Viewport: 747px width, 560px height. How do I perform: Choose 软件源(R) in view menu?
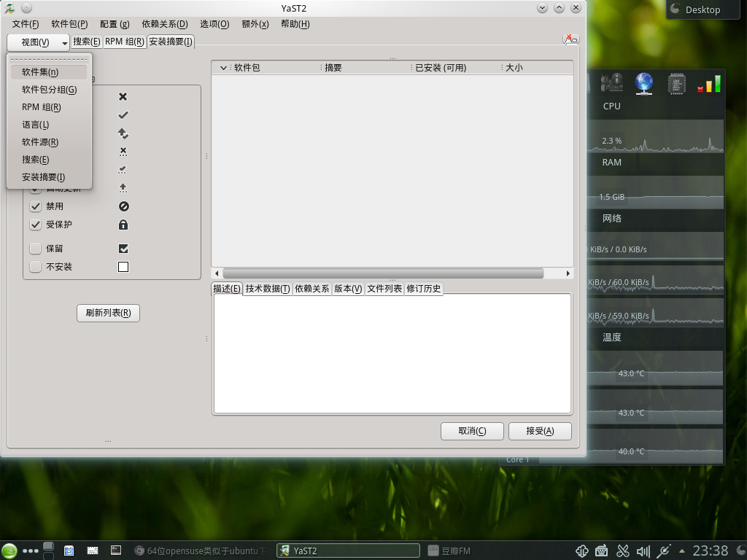pyautogui.click(x=49, y=142)
